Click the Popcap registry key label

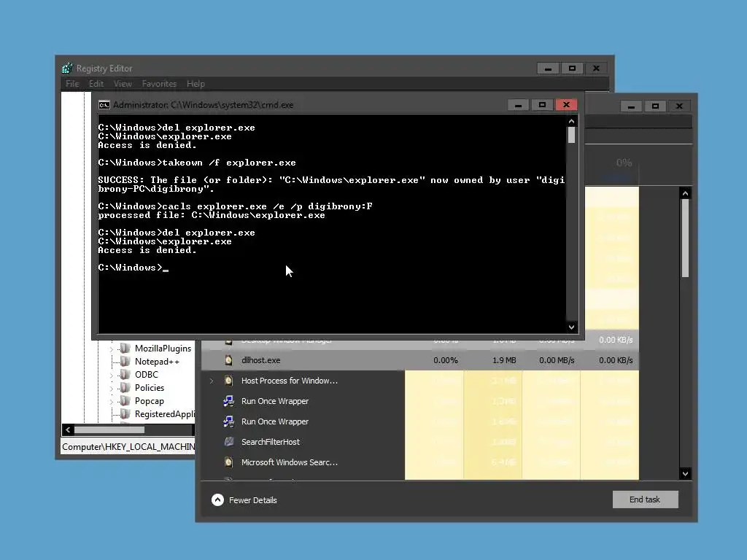(x=150, y=401)
